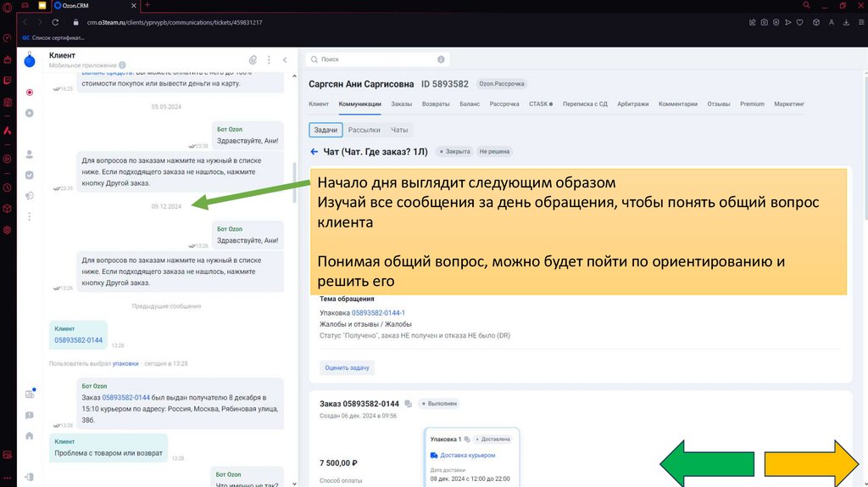
Task: Open the Маркетинг tab
Action: tap(789, 104)
